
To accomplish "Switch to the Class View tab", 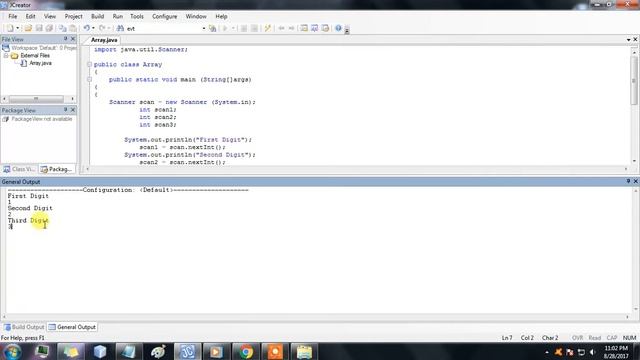I will click(19, 169).
